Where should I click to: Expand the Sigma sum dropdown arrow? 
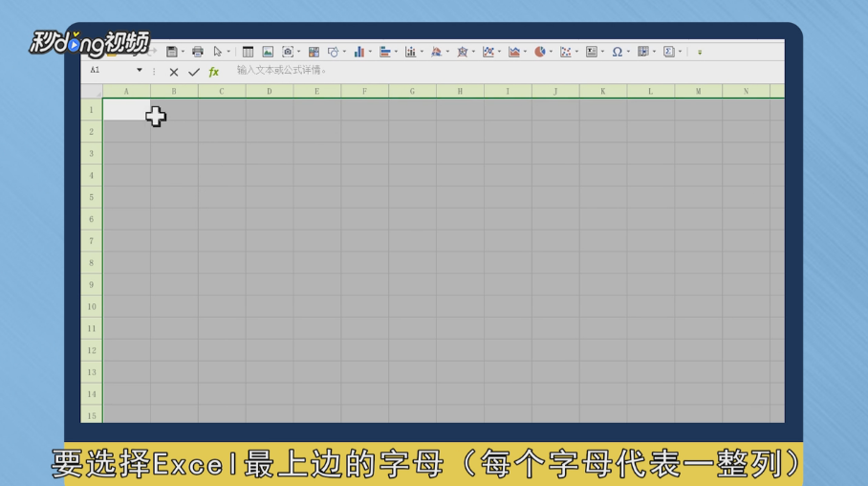point(680,52)
